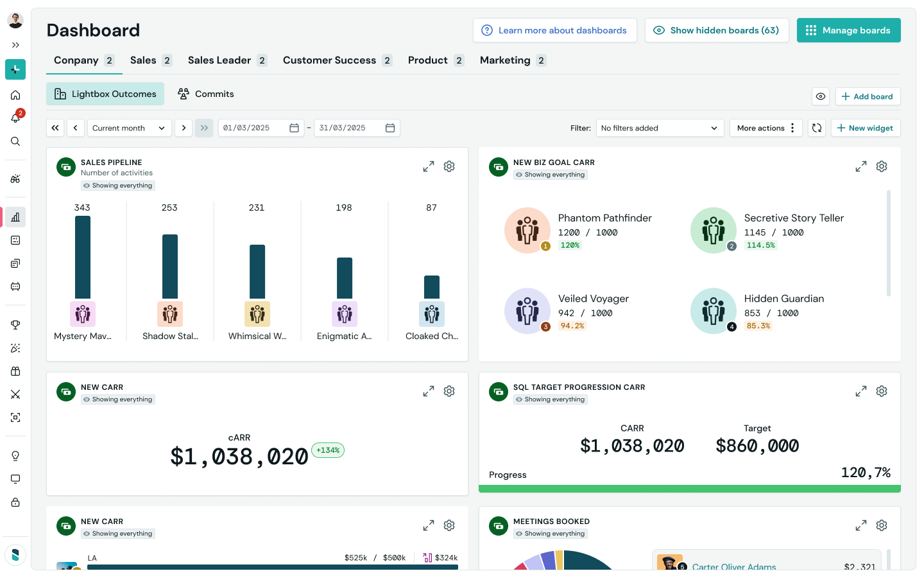Open the lock icon in sidebar
The height and width of the screenshot is (578, 924).
click(x=15, y=502)
